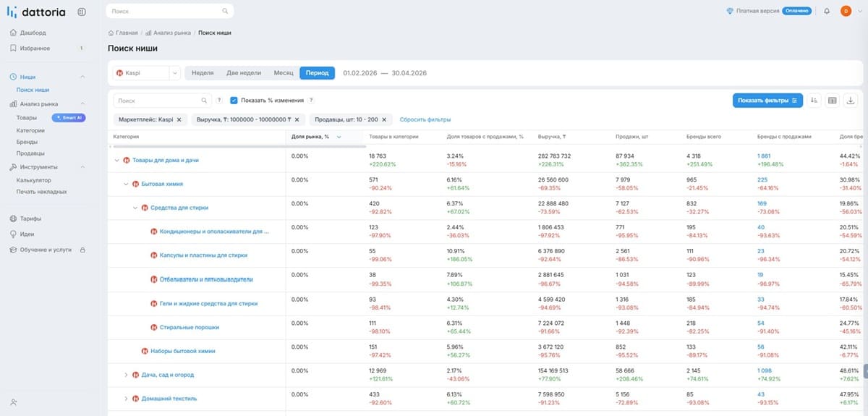The height and width of the screenshot is (416, 868).
Task: Click the sort order icon button
Action: tap(815, 101)
